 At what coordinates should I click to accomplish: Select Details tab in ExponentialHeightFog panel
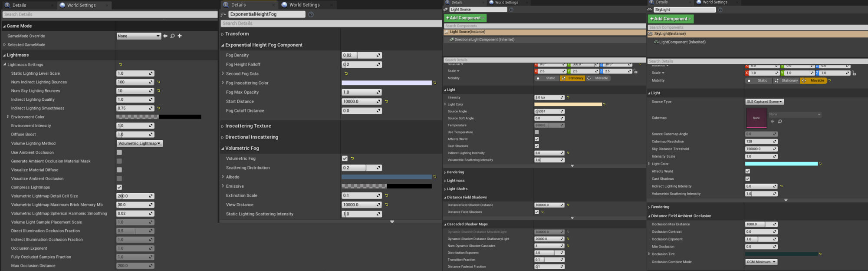(238, 5)
